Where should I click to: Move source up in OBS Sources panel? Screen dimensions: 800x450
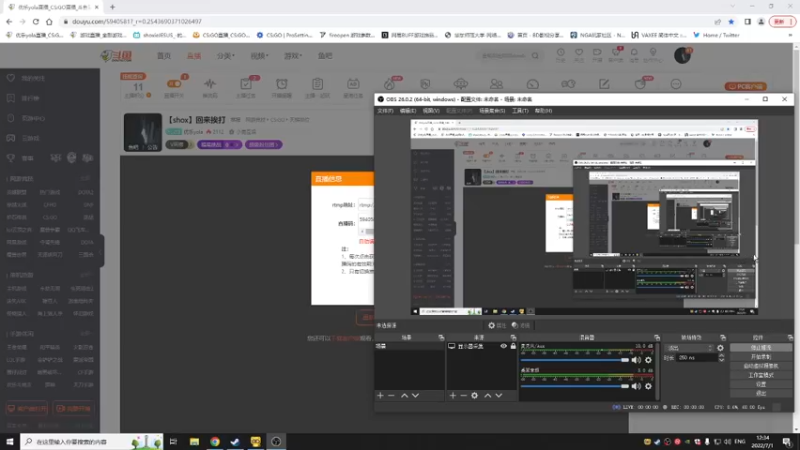coord(488,395)
